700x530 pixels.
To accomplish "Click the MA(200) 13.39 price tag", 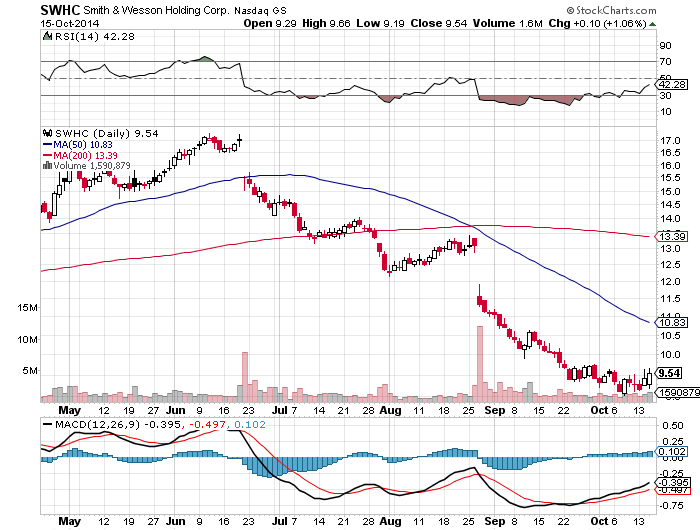I will (671, 236).
